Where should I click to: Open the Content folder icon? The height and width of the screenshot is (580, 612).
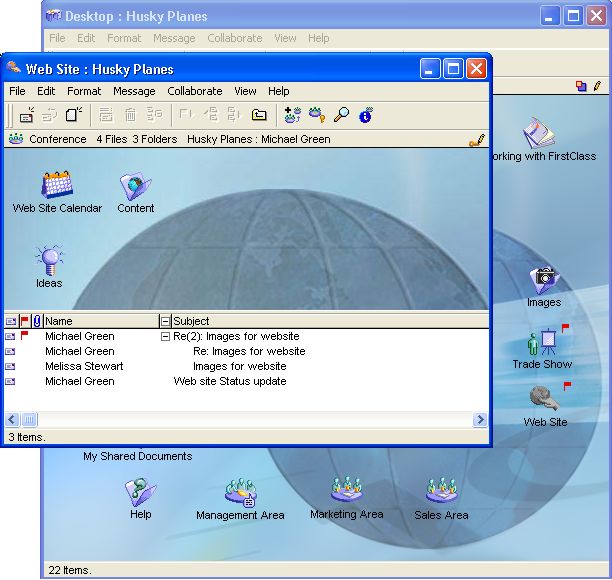click(135, 186)
